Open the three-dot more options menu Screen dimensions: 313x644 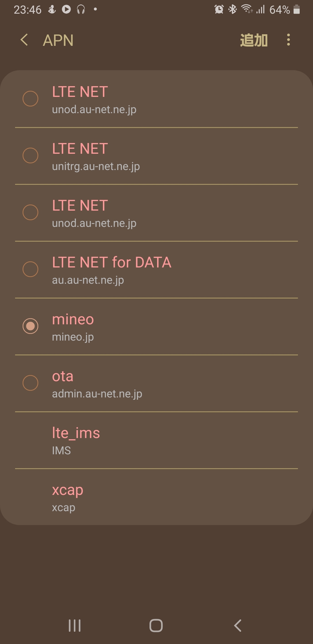[288, 40]
